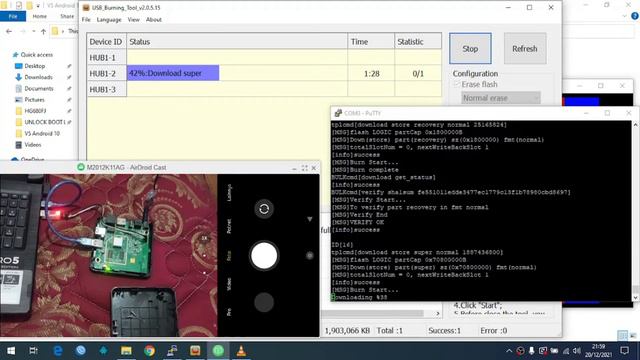Open the HG680FJ folder
640x360 pixels.
click(35, 111)
